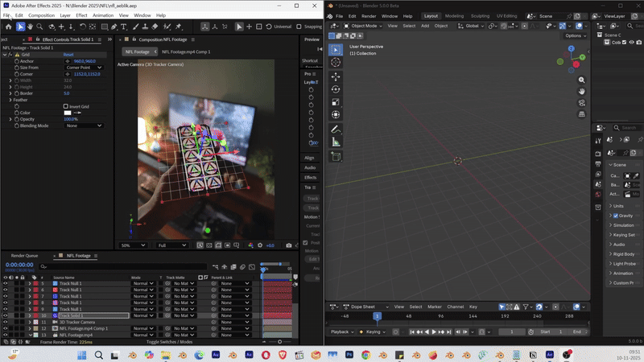Activate Blender's Transform tool

point(336,115)
